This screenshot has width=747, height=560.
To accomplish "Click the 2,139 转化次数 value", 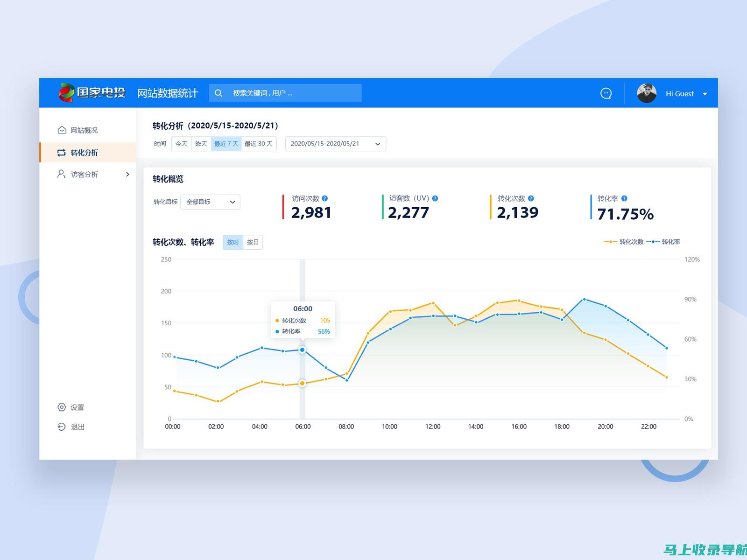I will [518, 213].
